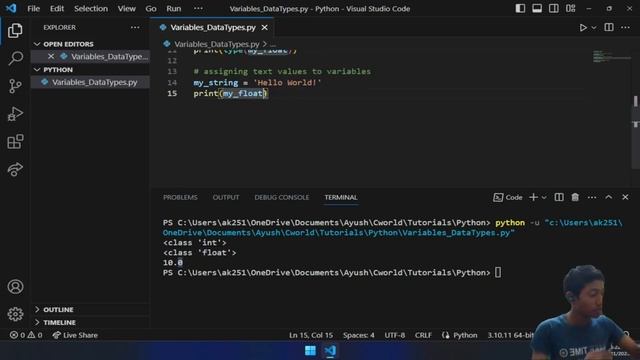The image size is (640, 360).
Task: Open the Selection menu
Action: (x=91, y=8)
